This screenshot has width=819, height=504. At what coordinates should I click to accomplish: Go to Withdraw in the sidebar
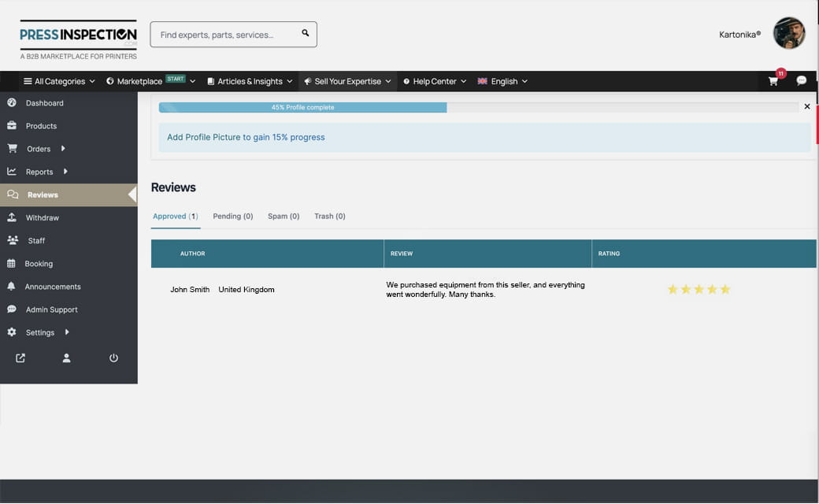coord(42,217)
